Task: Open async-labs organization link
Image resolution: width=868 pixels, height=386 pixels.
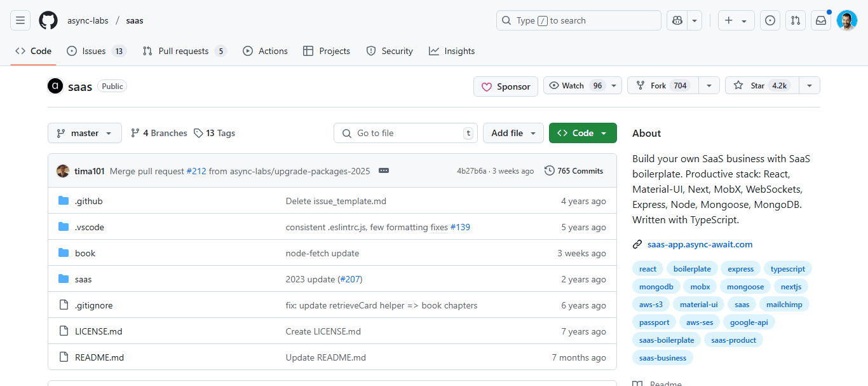Action: coord(88,20)
